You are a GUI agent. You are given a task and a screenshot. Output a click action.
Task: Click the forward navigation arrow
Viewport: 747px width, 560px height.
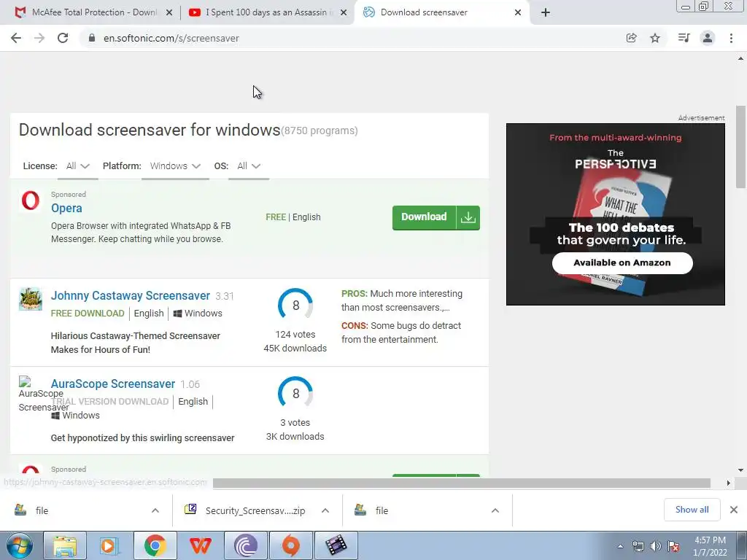(x=39, y=38)
